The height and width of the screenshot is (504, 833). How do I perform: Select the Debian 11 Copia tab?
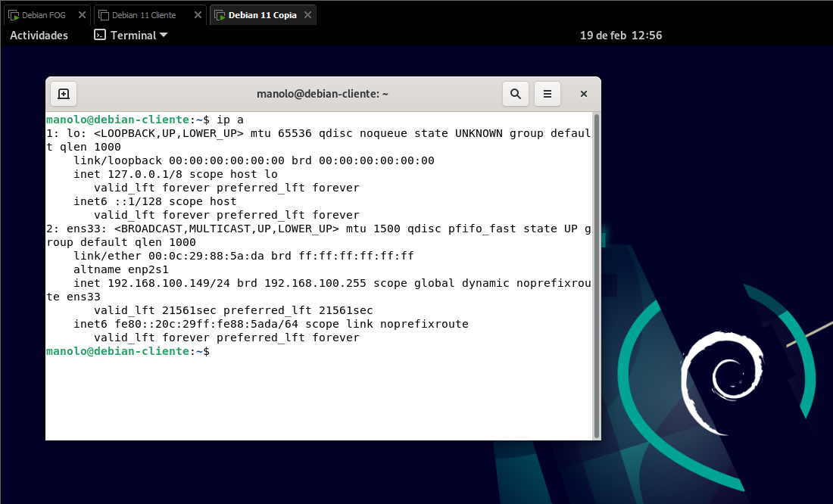263,15
